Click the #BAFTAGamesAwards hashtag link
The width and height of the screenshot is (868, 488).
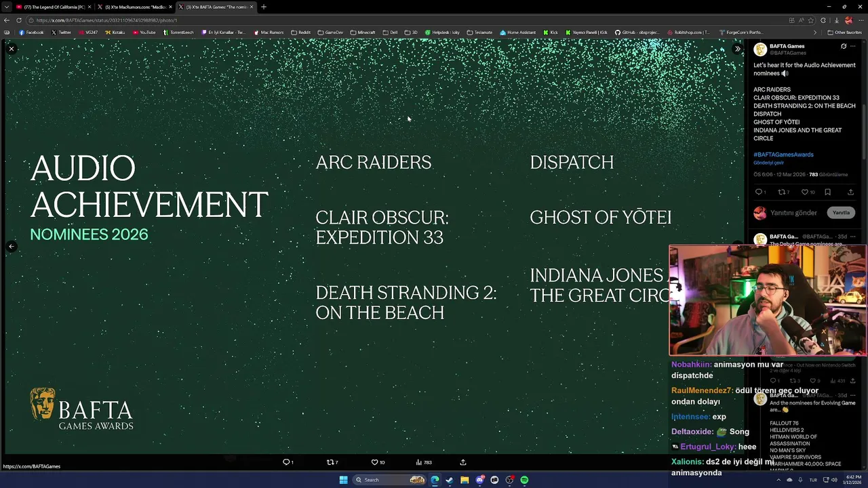coord(783,155)
